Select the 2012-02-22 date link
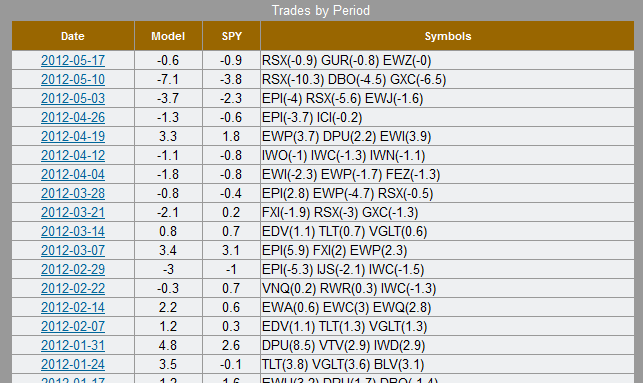643x383 pixels. (73, 288)
